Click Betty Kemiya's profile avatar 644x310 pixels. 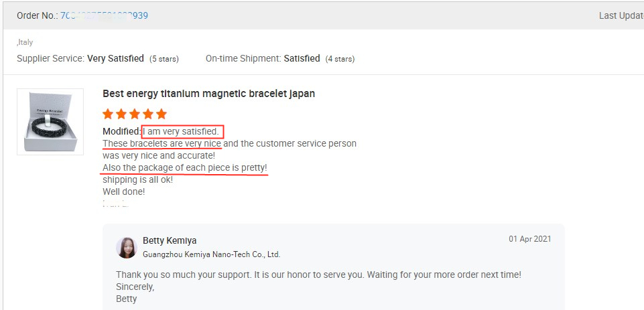[127, 247]
